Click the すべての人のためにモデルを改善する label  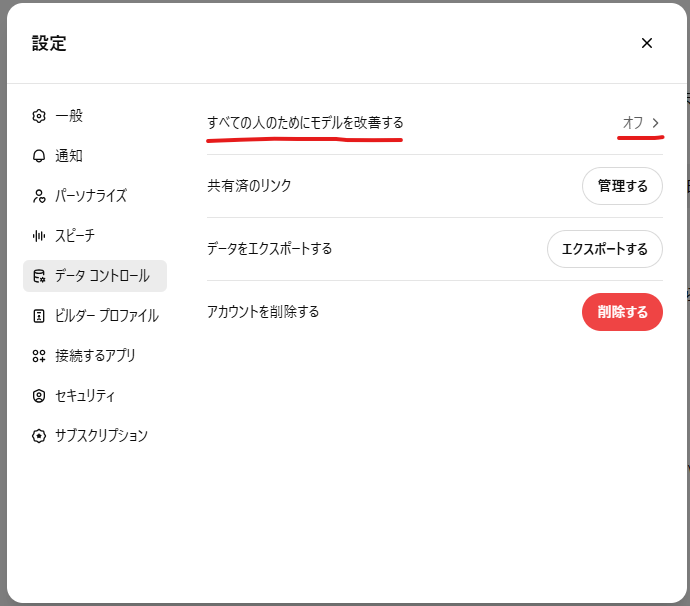tap(305, 123)
